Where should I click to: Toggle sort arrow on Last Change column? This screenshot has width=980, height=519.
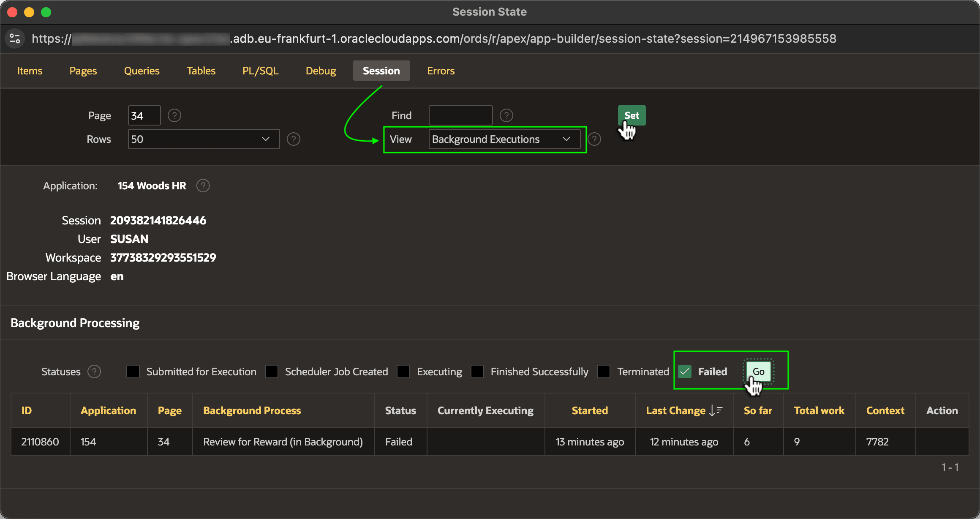716,410
